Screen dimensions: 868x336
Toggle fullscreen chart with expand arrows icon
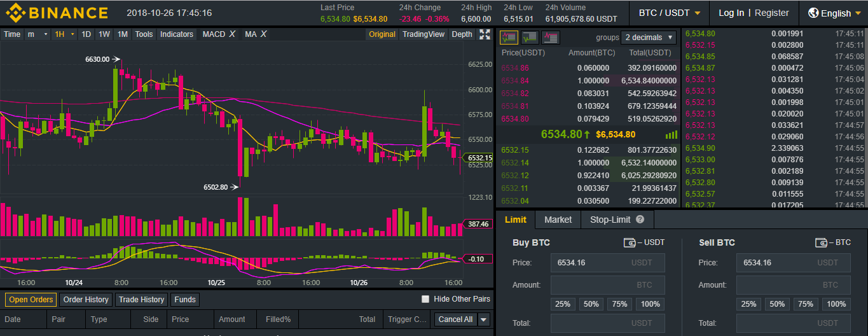coord(485,34)
